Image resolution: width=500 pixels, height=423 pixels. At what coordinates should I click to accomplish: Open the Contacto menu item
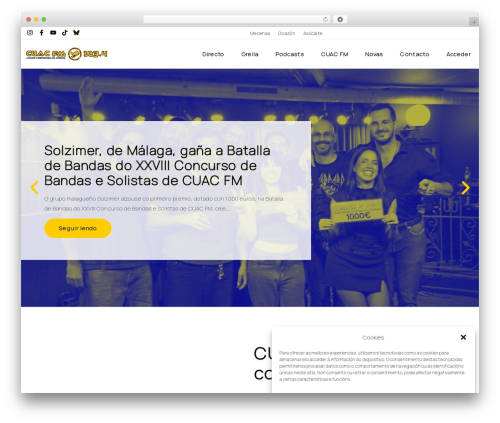click(414, 54)
